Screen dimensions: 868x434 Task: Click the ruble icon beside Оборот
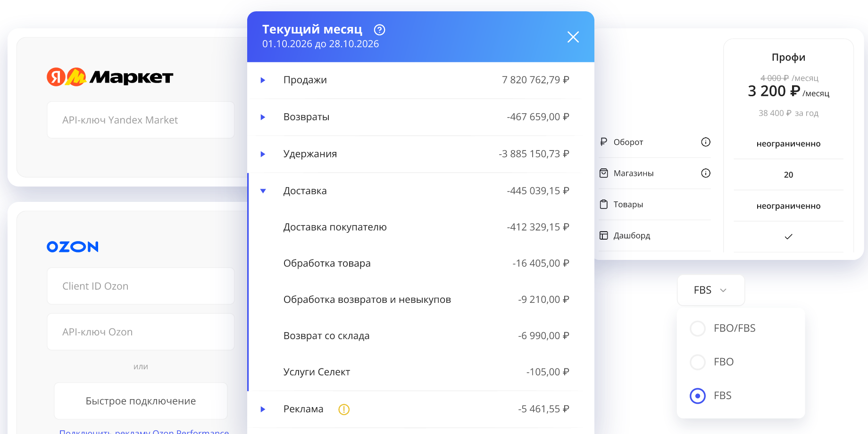603,142
